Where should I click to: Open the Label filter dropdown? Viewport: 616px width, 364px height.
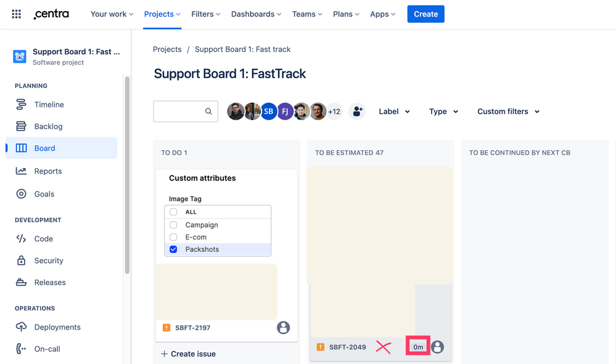(x=395, y=111)
